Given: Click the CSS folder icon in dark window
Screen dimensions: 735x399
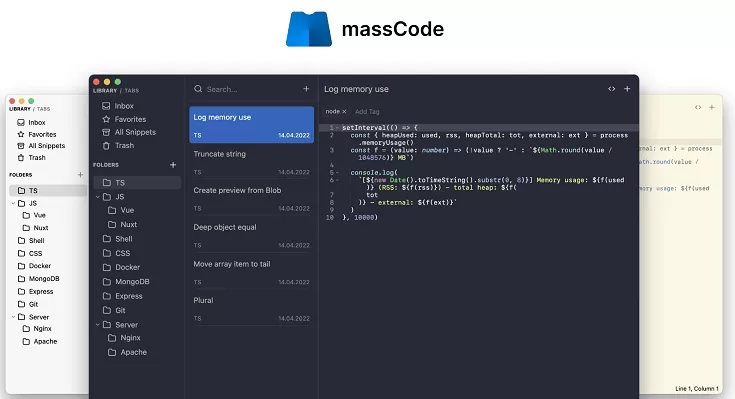Looking at the screenshot, I should 107,253.
